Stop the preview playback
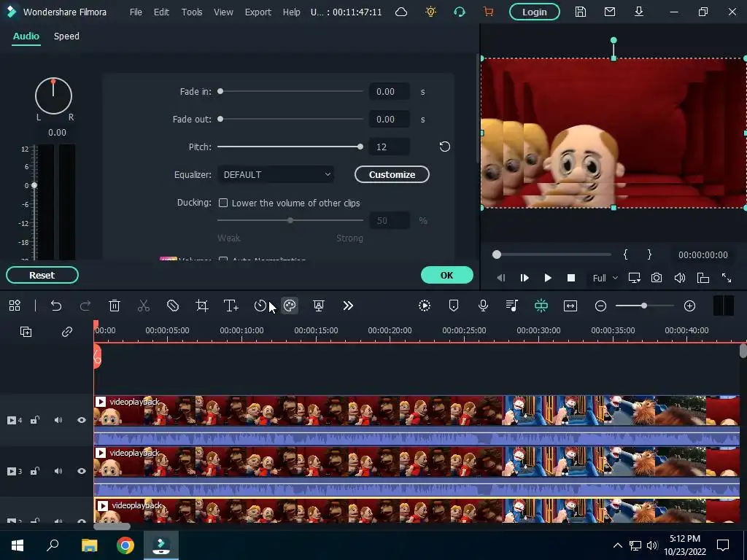 click(x=571, y=278)
